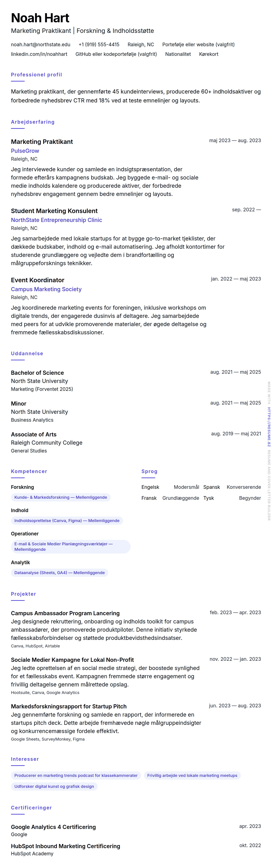The image size is (272, 868).
Task: Click the Portefølje eller website link
Action: (198, 45)
